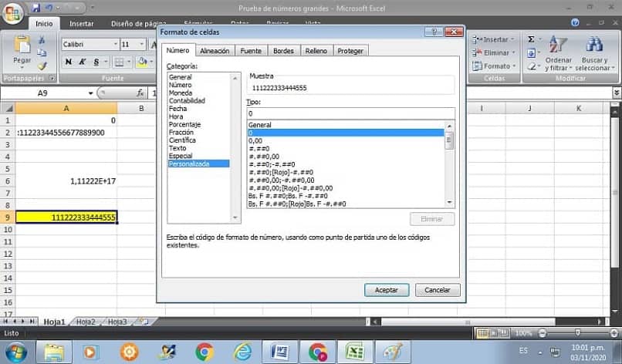Switch to the Relleno tab
The width and height of the screenshot is (622, 364).
[x=316, y=51]
